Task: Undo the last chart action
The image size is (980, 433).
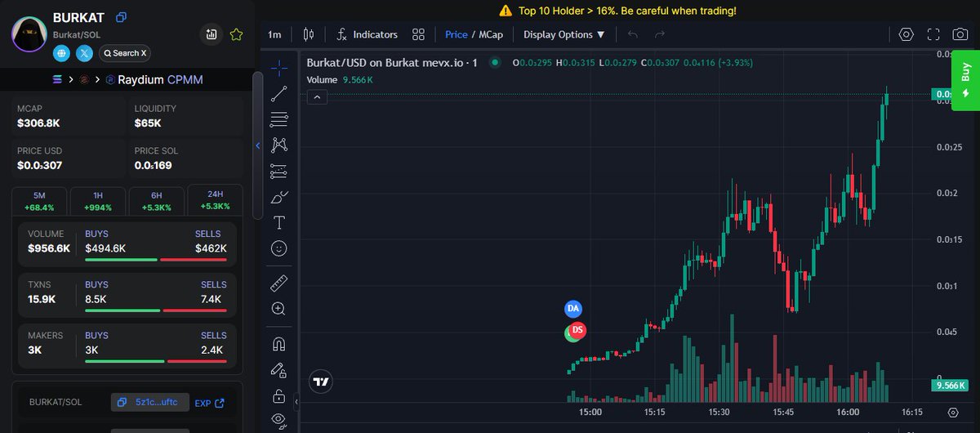Action: coord(633,34)
